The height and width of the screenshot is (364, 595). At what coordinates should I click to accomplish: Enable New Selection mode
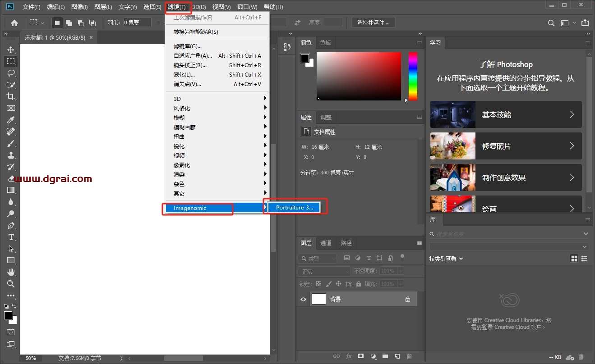click(x=57, y=23)
